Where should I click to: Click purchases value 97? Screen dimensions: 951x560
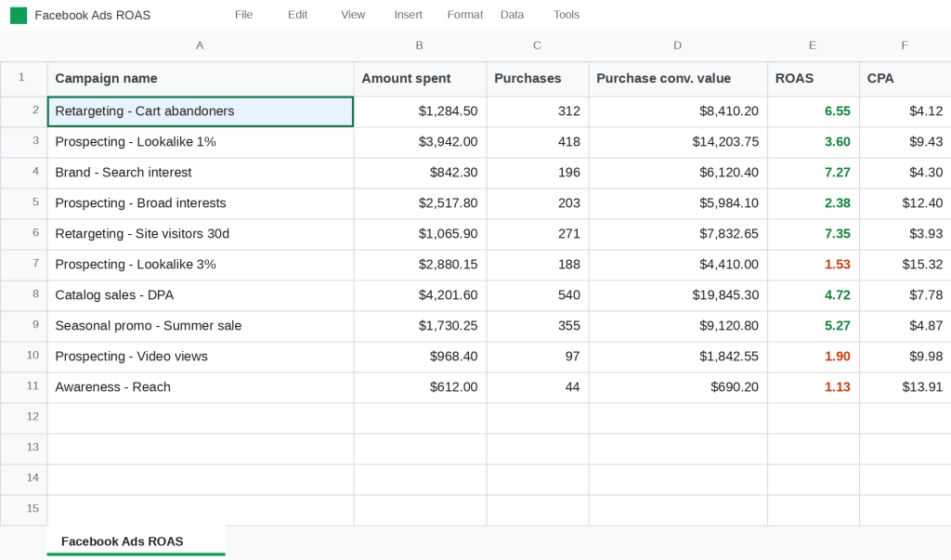[x=538, y=357]
